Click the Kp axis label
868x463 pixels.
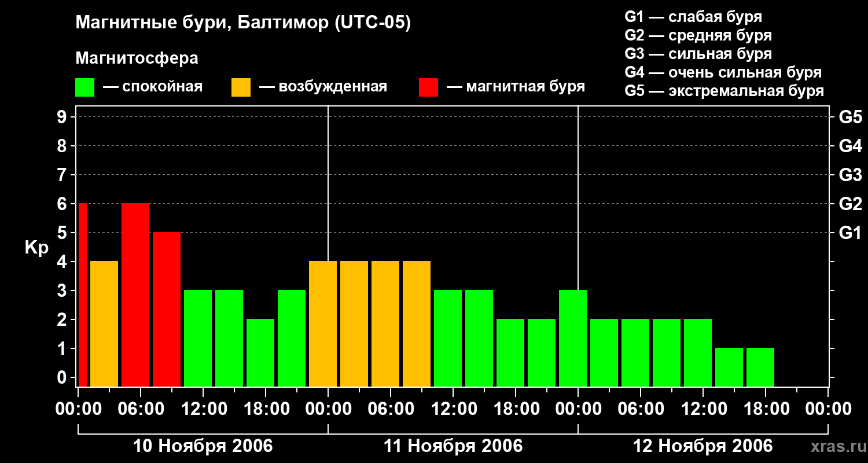(x=36, y=248)
